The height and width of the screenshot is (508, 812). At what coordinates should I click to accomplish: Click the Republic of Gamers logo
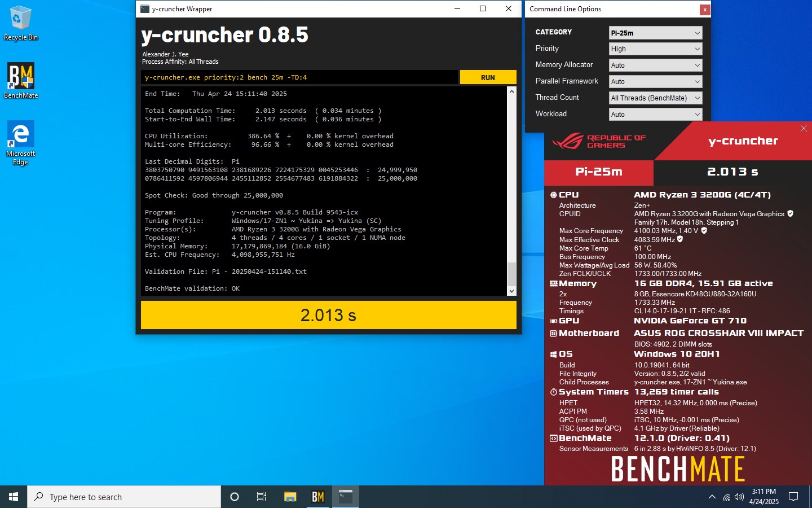(599, 141)
